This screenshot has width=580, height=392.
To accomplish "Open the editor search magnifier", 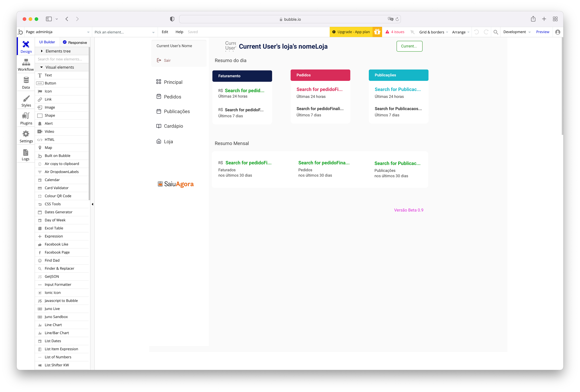I will coord(496,32).
